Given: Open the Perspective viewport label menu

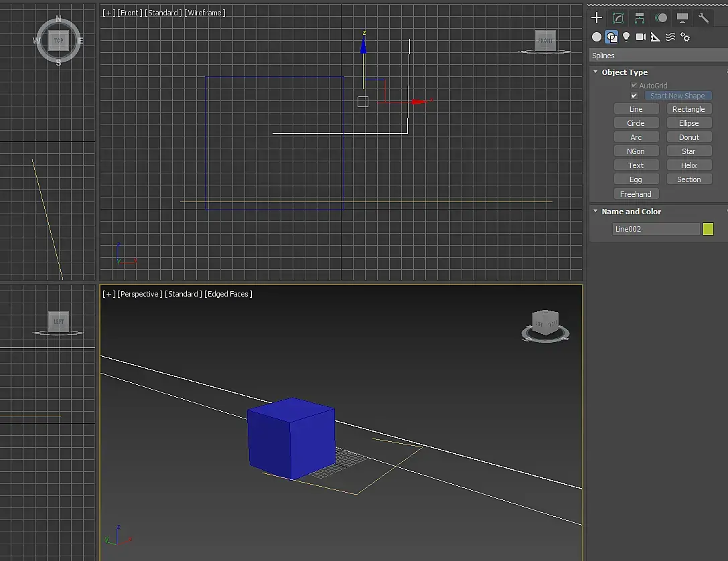Looking at the screenshot, I should click(x=140, y=294).
